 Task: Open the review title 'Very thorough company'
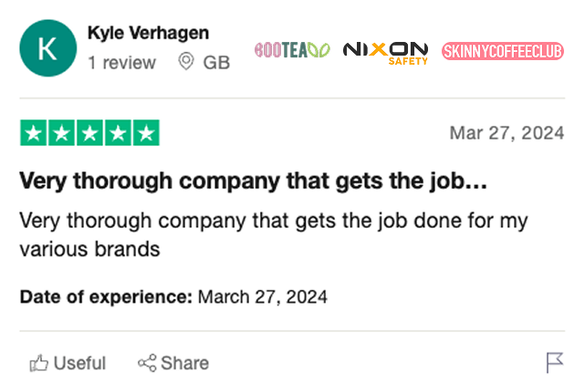[254, 181]
